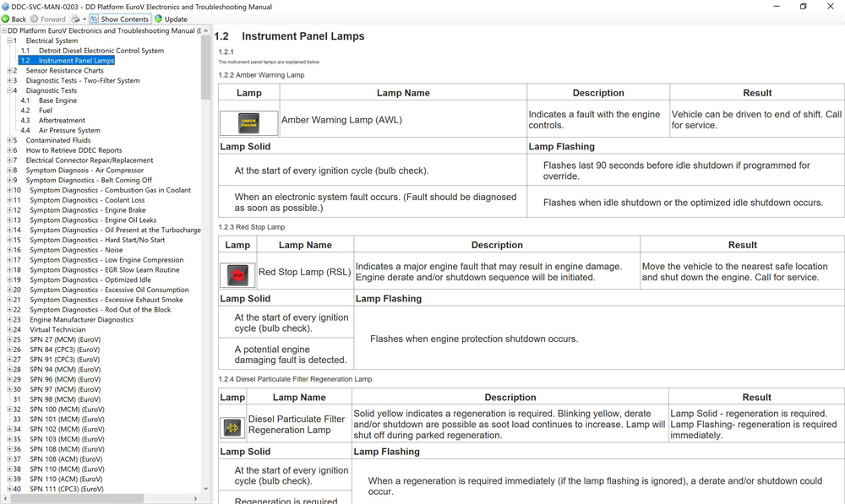845x504 pixels.
Task: Select How to Retrieve DDEC Reports
Action: click(74, 150)
